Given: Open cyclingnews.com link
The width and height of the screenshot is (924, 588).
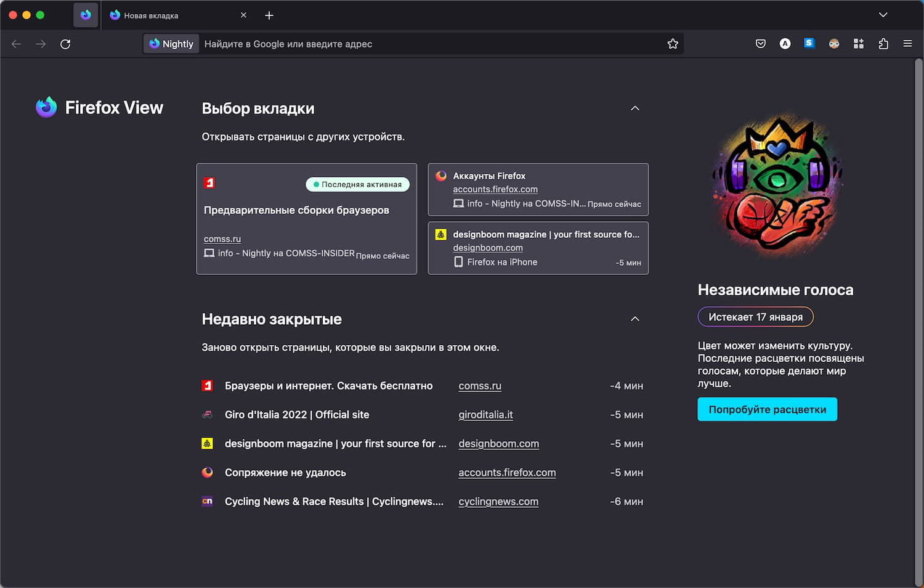Looking at the screenshot, I should (x=498, y=502).
